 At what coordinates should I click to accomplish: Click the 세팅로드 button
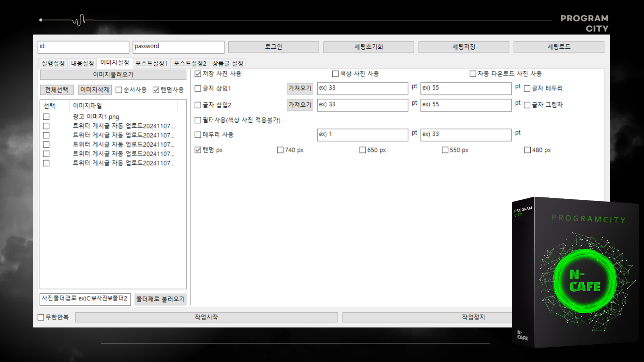click(559, 47)
